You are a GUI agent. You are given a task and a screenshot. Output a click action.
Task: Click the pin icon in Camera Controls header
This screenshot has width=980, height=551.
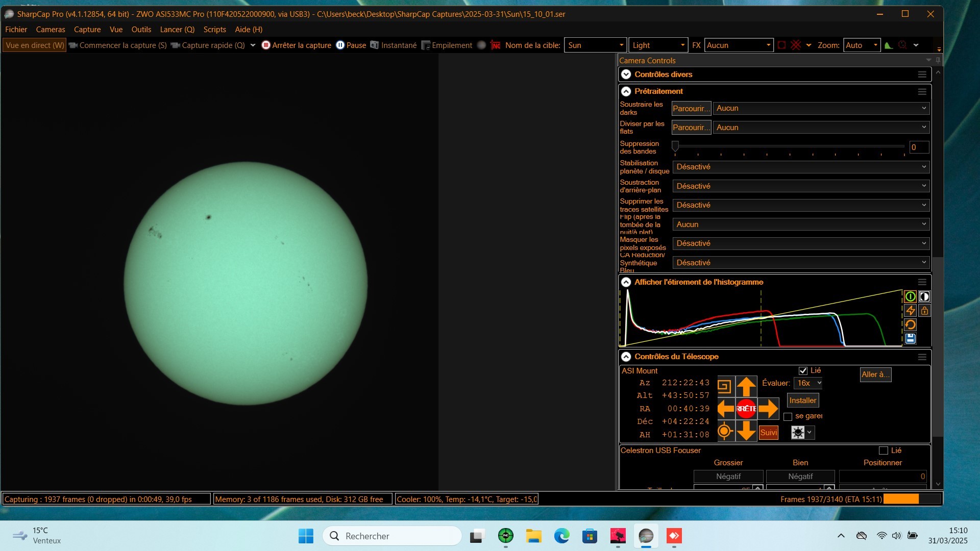click(x=938, y=60)
